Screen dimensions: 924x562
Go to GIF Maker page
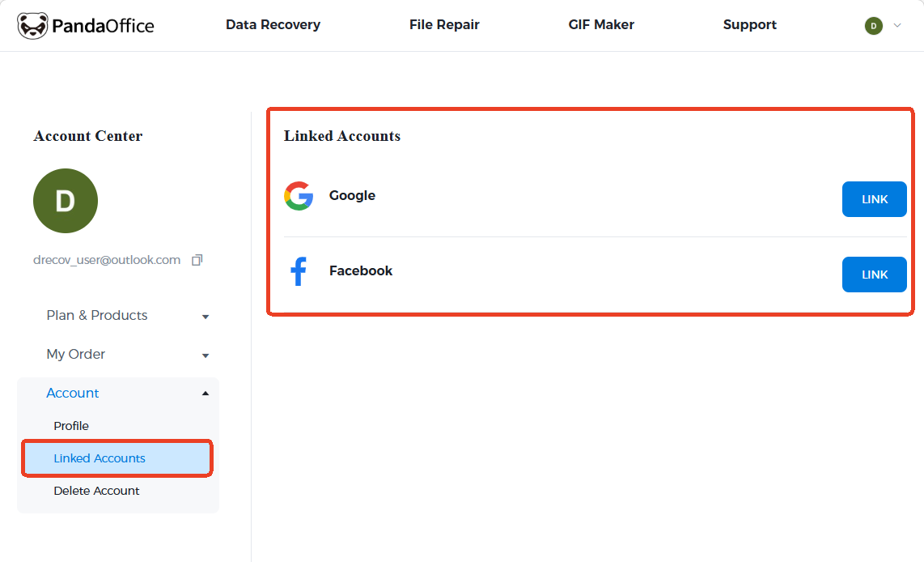point(601,25)
